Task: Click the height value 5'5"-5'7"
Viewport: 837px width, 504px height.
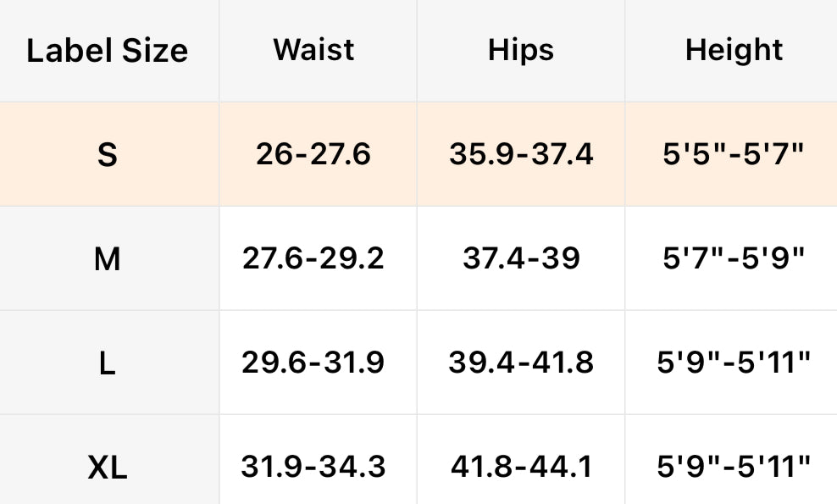Action: click(x=734, y=154)
